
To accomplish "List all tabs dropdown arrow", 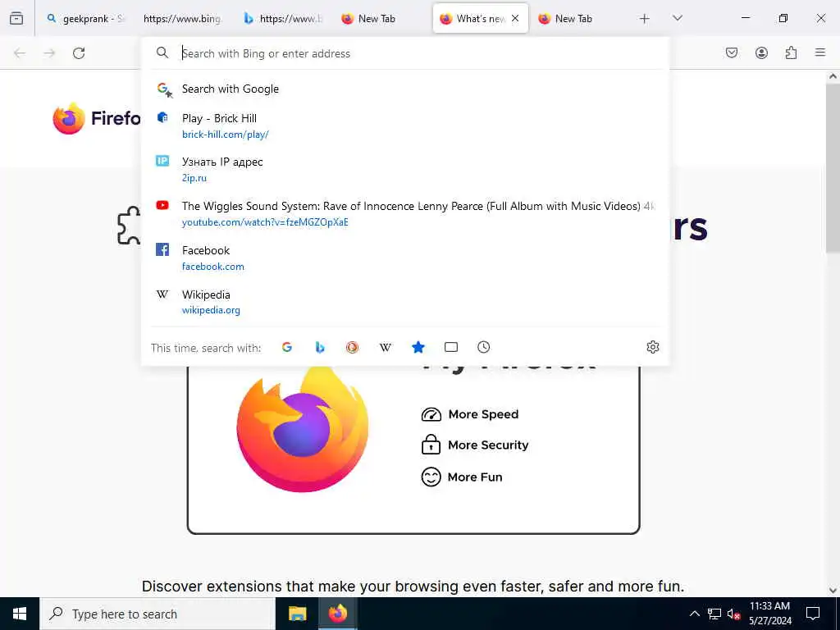I will click(x=677, y=19).
